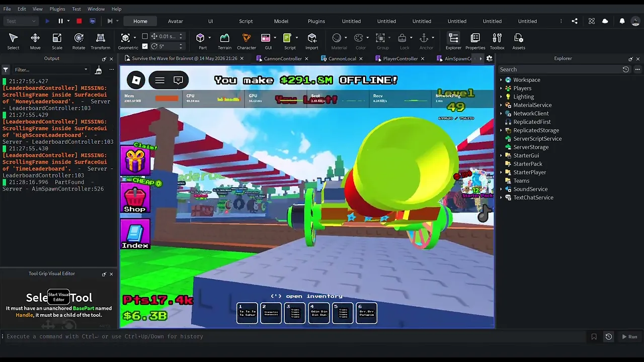Pick the Rotate tool
Image resolution: width=644 pixels, height=362 pixels.
coord(78,41)
